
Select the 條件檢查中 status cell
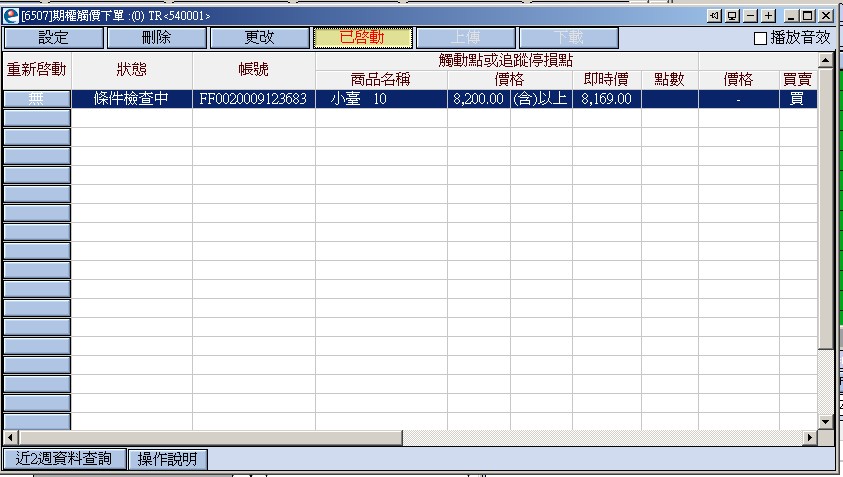(x=132, y=98)
